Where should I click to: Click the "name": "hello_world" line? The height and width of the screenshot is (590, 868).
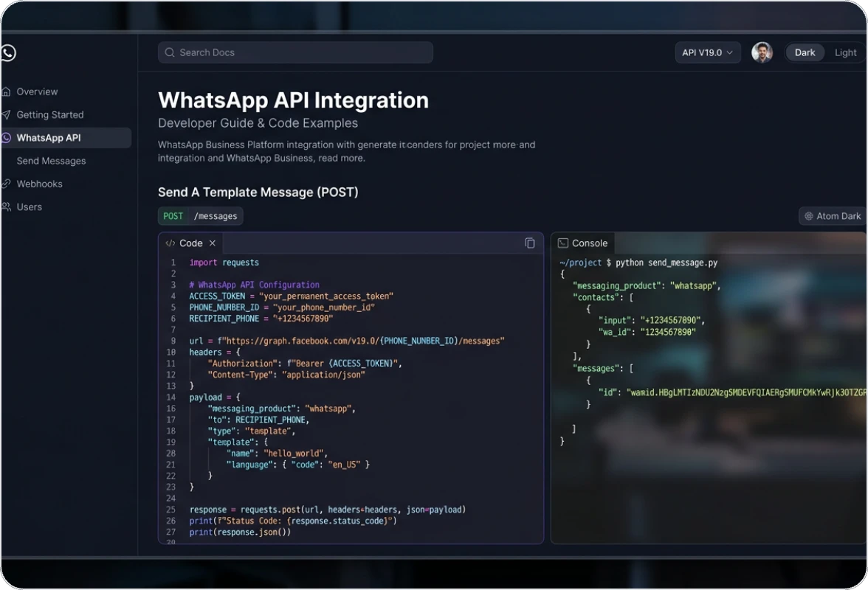click(x=278, y=454)
